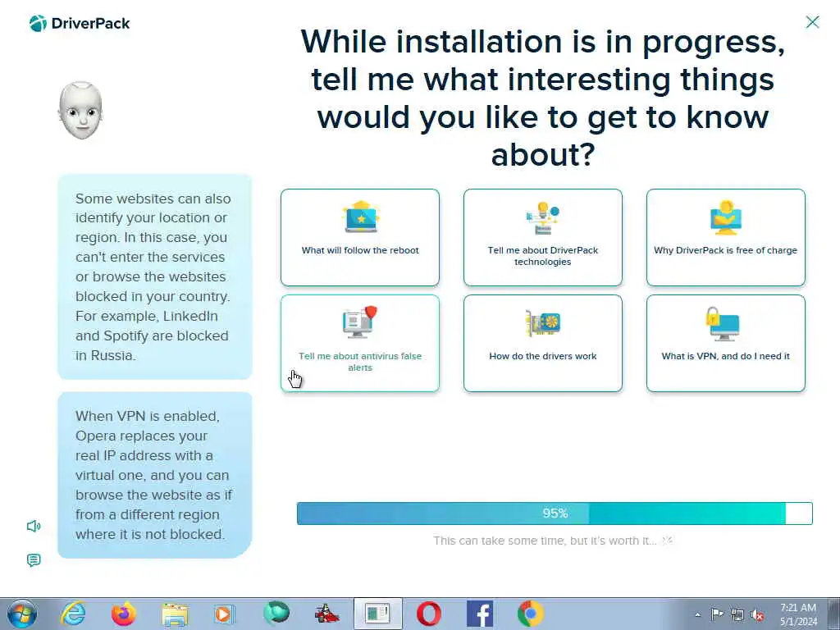Click the muted volume tray icon

pos(757,614)
